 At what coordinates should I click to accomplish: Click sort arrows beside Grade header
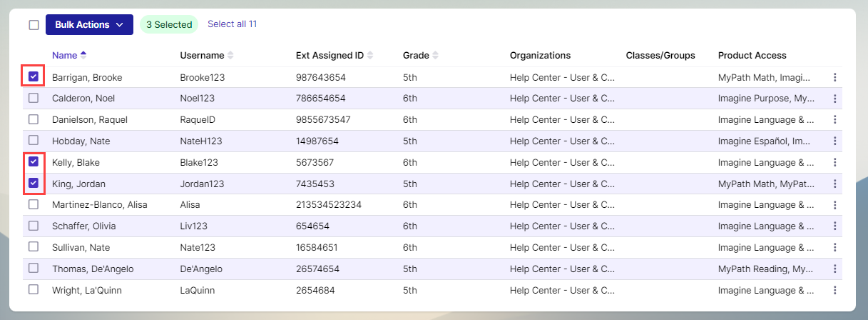click(436, 56)
